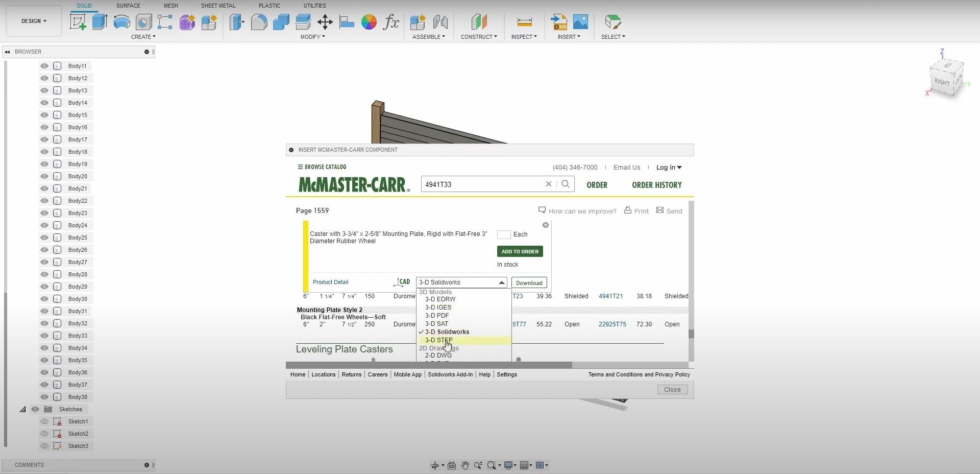This screenshot has width=980, height=474.
Task: Select the Combine tool
Action: (x=281, y=22)
